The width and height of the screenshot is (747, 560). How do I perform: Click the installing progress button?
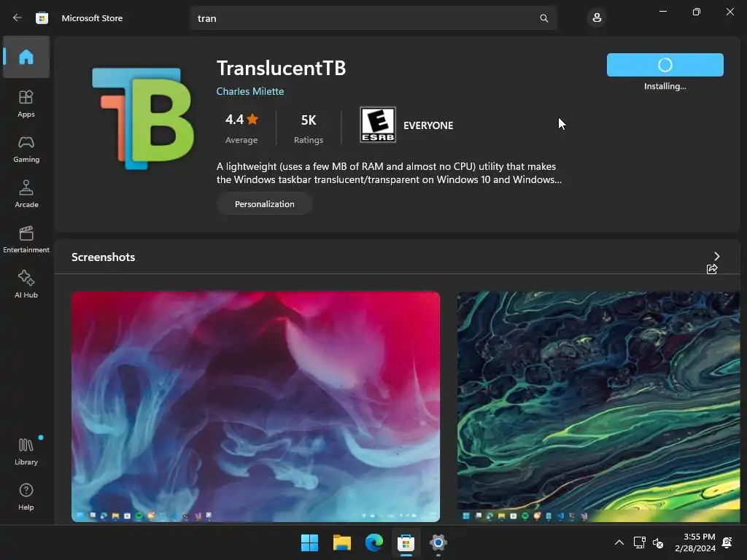point(665,65)
